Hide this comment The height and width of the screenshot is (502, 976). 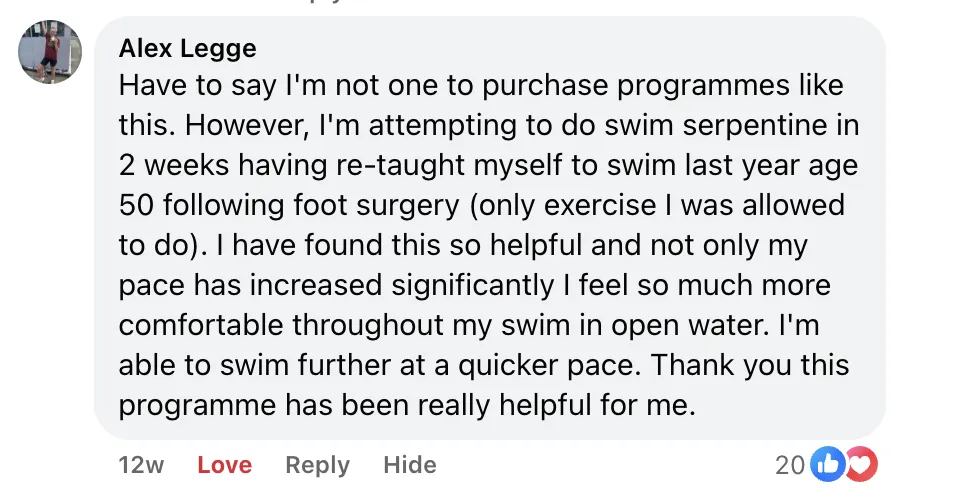pyautogui.click(x=409, y=465)
